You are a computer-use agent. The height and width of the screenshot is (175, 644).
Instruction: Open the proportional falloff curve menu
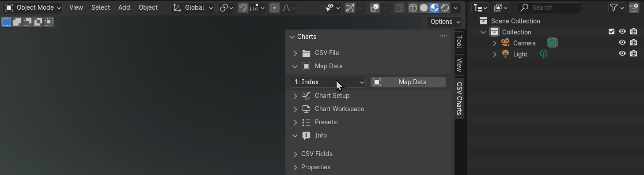289,7
